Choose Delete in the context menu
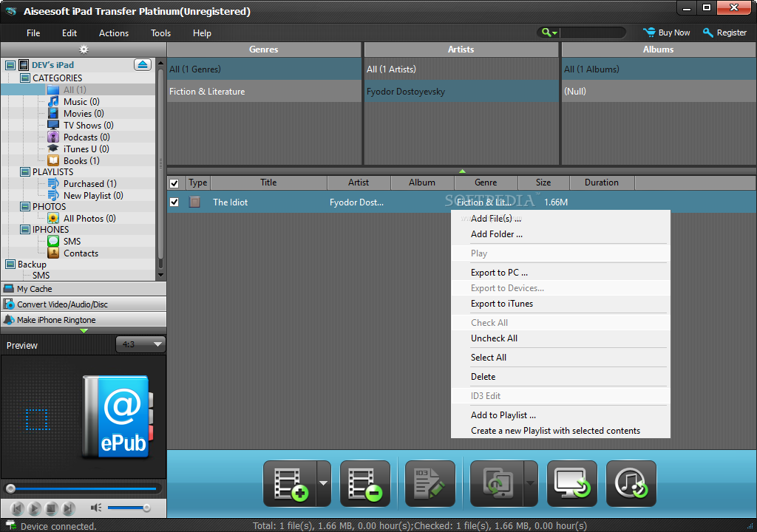This screenshot has height=532, width=757. (560, 377)
